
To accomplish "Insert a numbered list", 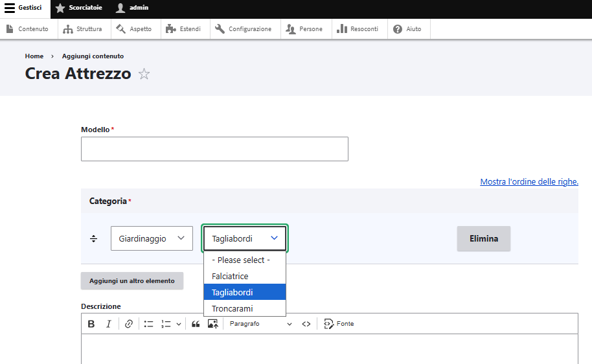I will [x=166, y=324].
